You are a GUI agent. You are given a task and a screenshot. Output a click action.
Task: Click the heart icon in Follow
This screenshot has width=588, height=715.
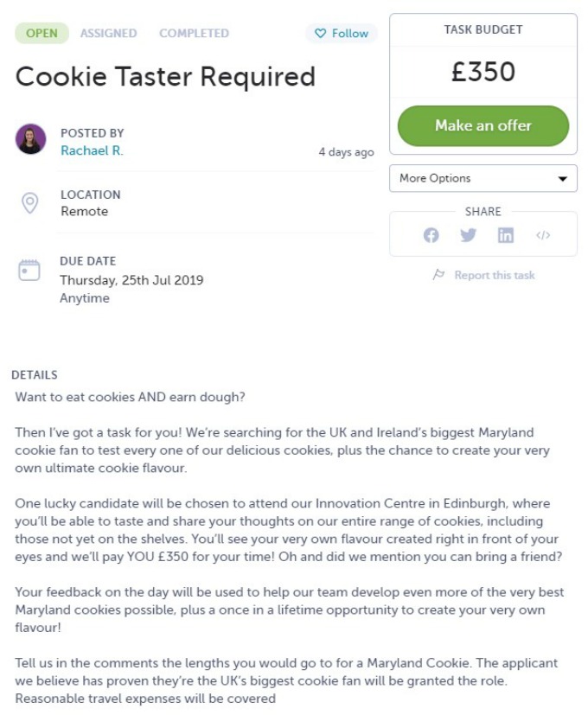point(321,34)
